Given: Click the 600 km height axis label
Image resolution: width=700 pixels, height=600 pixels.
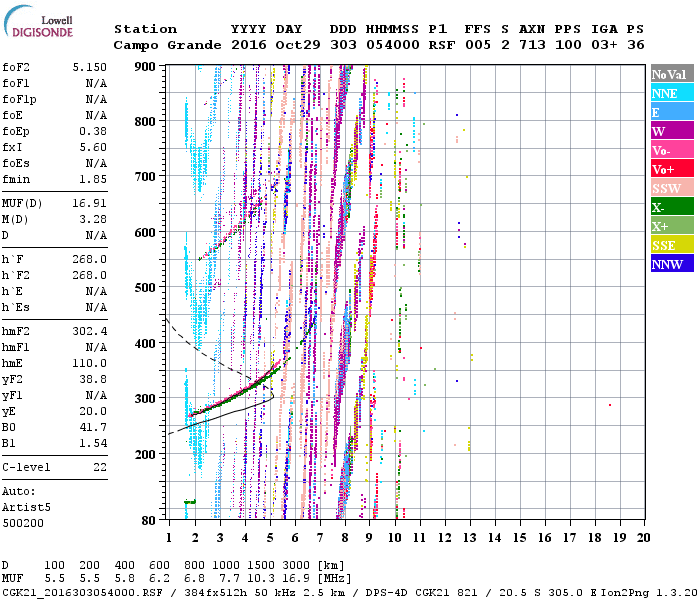Looking at the screenshot, I should click(x=145, y=233).
